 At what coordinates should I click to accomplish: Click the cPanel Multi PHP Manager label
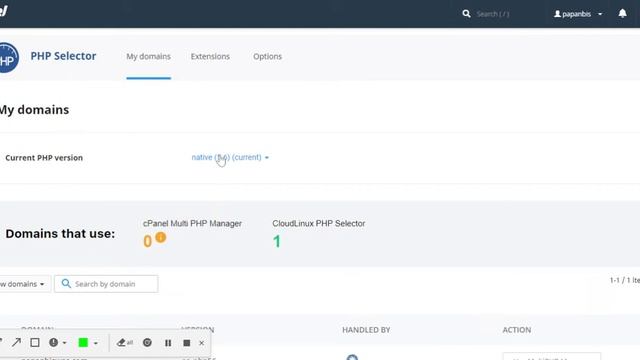click(x=192, y=223)
